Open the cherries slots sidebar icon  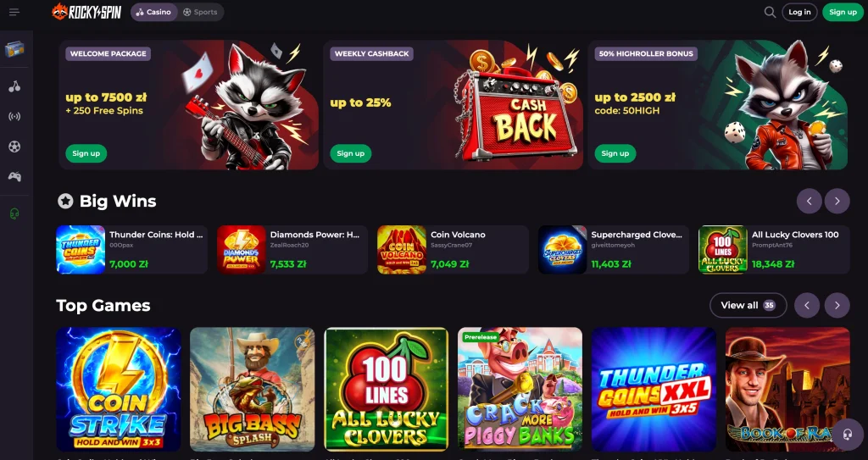[x=14, y=86]
